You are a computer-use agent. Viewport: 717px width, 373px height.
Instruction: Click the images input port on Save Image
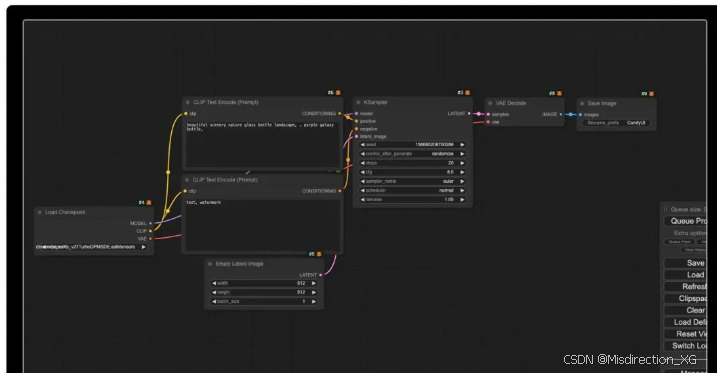pos(580,115)
